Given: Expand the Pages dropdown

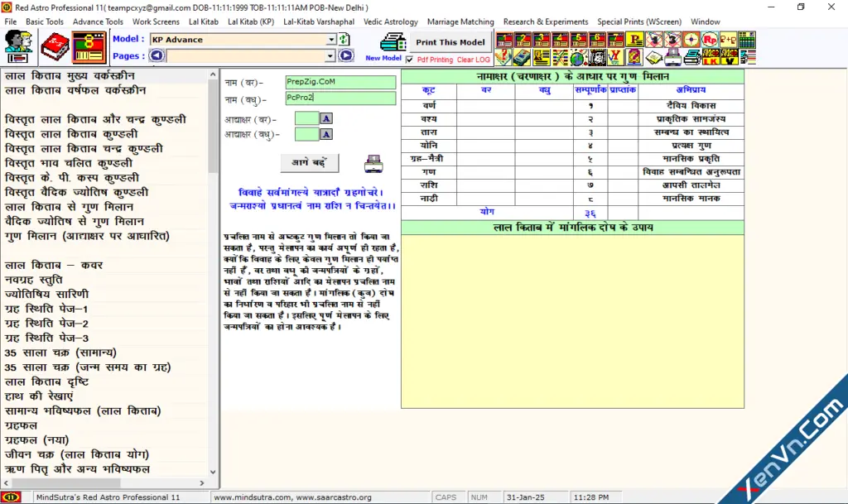Looking at the screenshot, I should click(330, 55).
